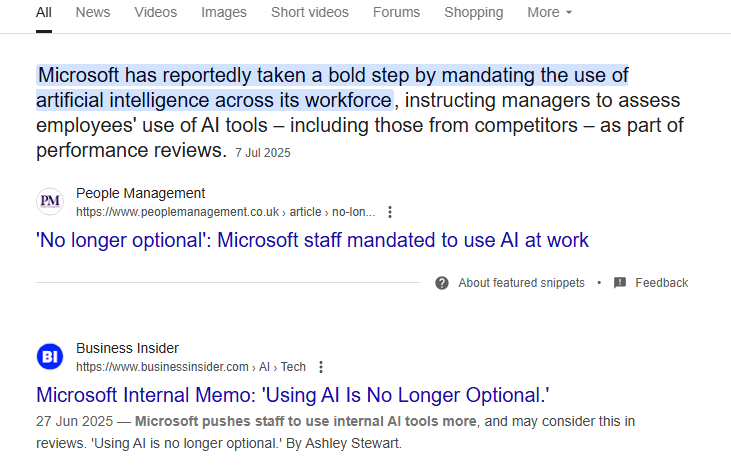Select the All tab

point(44,12)
